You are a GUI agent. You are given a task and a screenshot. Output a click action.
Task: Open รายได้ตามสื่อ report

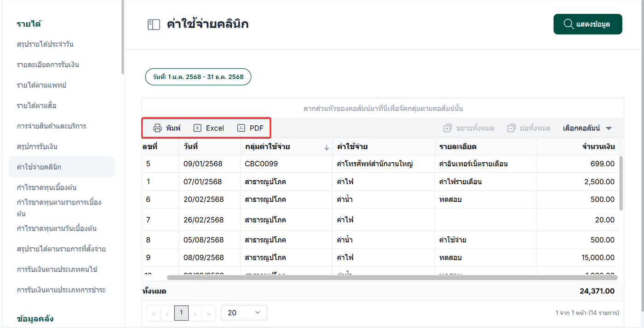pos(36,105)
